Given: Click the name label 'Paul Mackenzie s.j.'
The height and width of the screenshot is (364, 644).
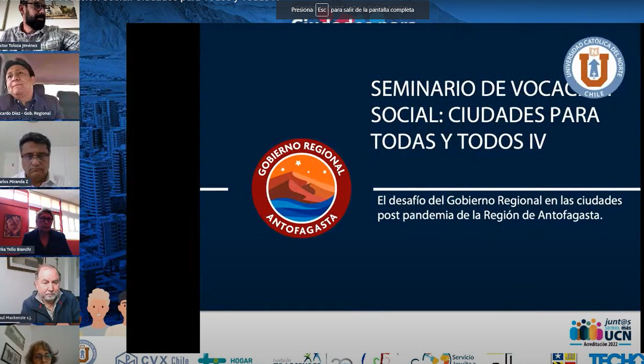Looking at the screenshot, I should (x=16, y=318).
